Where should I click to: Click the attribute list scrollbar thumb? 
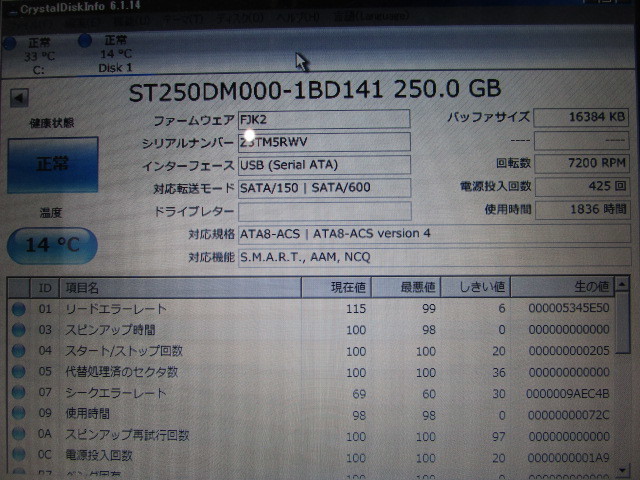[x=623, y=322]
